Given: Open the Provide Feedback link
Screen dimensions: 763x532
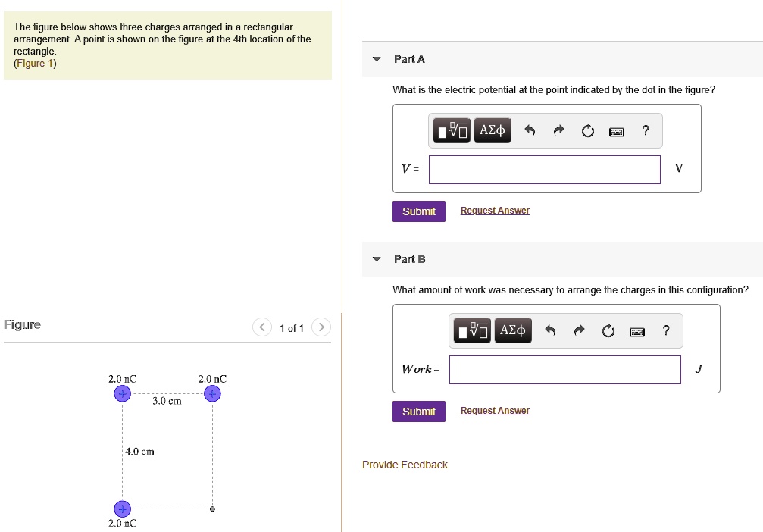Looking at the screenshot, I should (405, 465).
